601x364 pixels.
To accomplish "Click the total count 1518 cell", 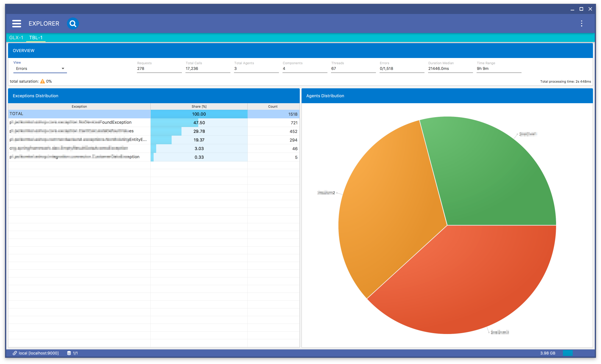I will click(x=273, y=114).
